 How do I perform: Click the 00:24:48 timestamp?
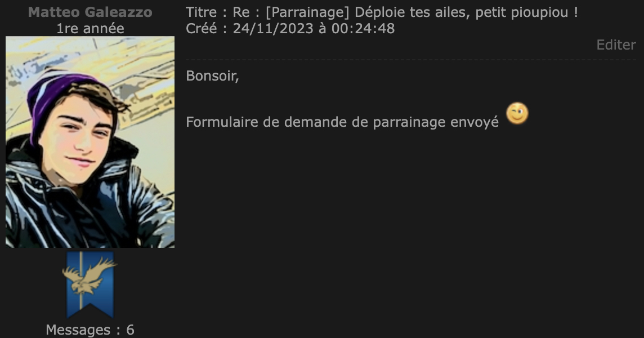363,28
